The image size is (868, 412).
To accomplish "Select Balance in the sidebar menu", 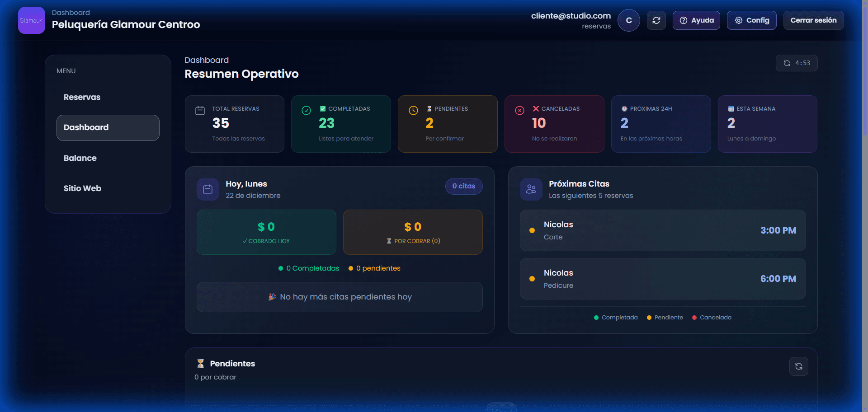I will click(80, 158).
